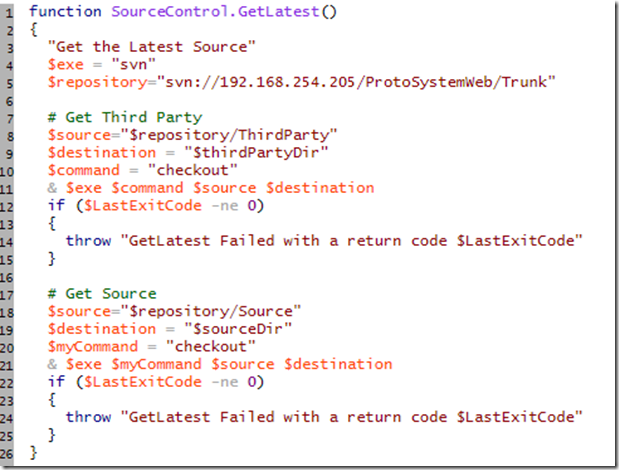Click the "# Get Source" comment
The width and height of the screenshot is (619, 470).
point(102,294)
